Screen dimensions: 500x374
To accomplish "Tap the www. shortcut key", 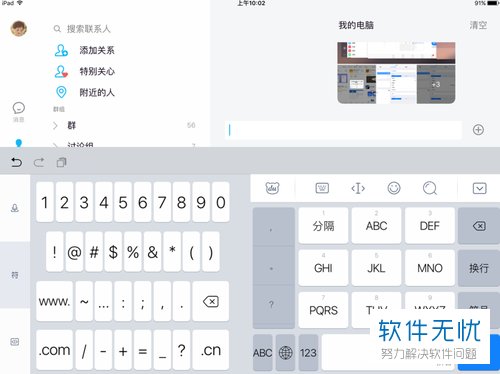I will [x=54, y=301].
